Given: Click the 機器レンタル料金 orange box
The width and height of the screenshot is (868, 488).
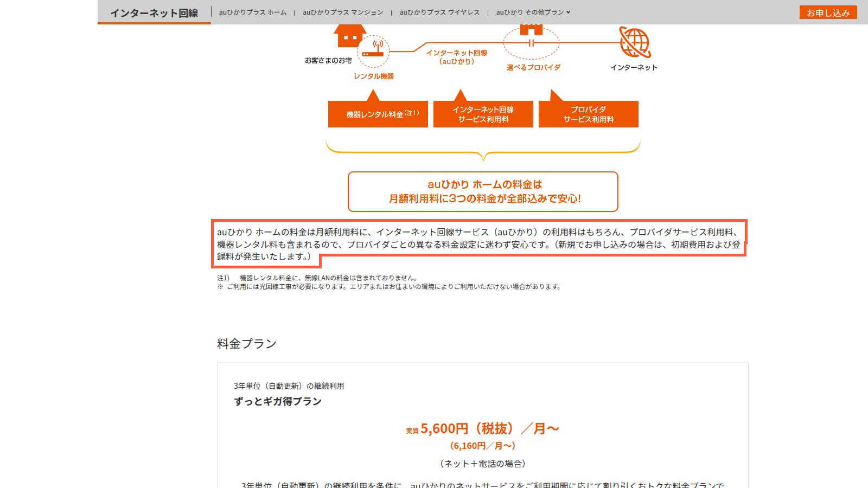Looking at the screenshot, I should [378, 114].
